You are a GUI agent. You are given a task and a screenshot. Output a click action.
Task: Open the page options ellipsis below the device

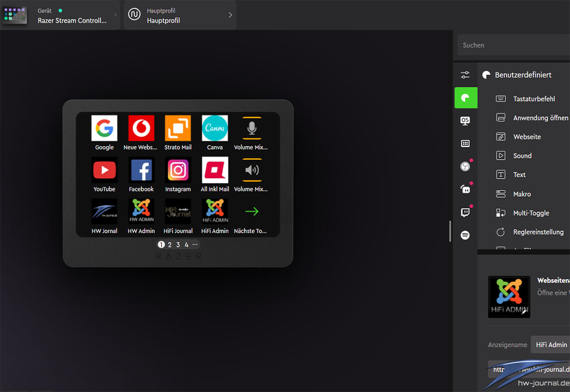point(195,245)
